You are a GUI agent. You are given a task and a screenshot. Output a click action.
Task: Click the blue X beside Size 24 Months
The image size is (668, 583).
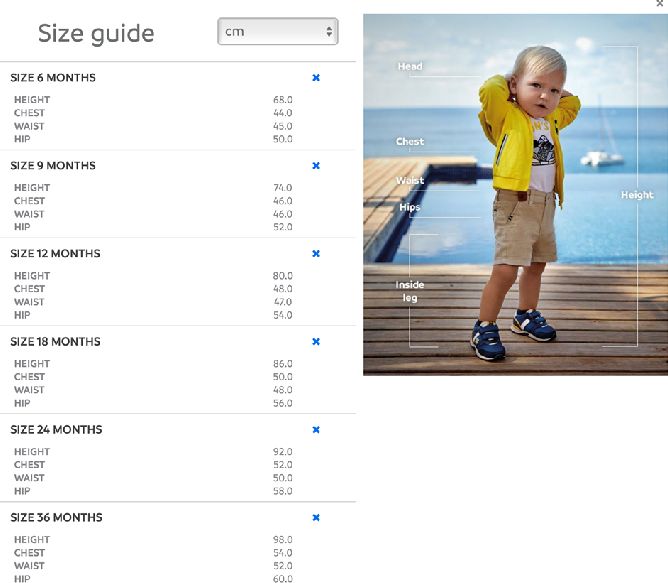pyautogui.click(x=316, y=430)
